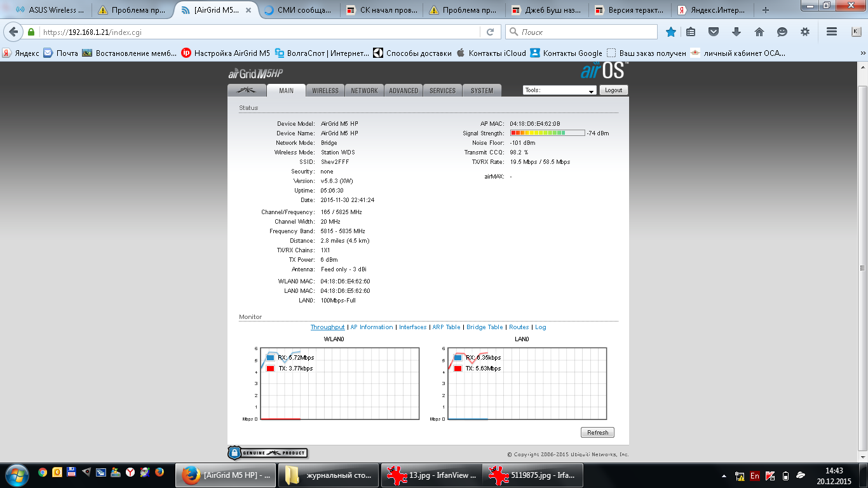Click the gear add-on icon in toolbar
Viewport: 868px width, 488px height.
(805, 32)
